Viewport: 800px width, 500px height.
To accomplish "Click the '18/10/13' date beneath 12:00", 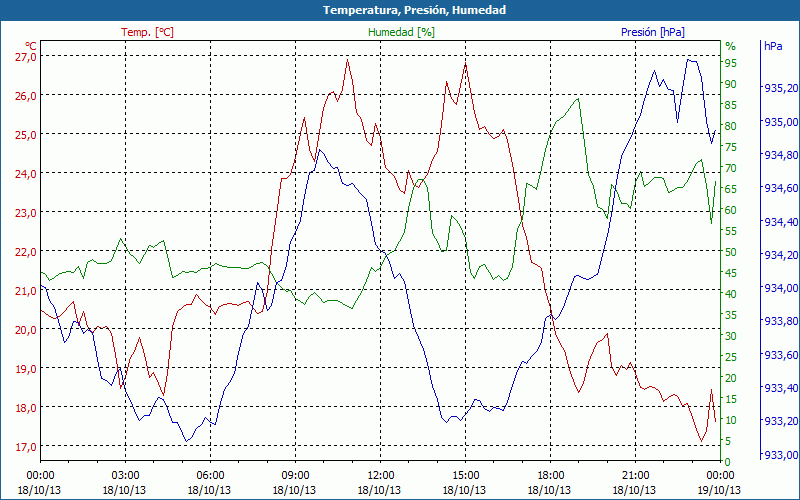I will point(380,490).
